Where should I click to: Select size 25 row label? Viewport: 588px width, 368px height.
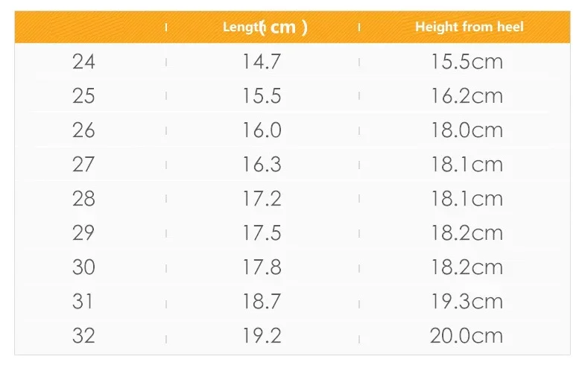pyautogui.click(x=83, y=96)
